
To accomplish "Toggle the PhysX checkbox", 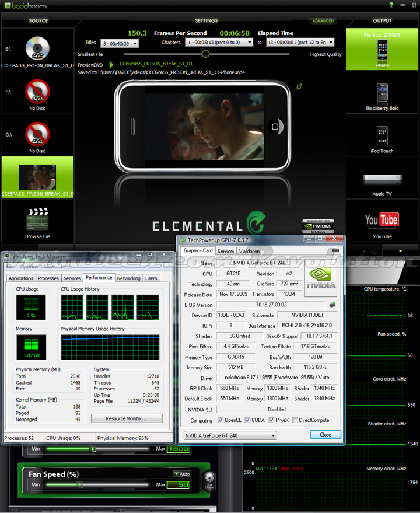I will pos(271,420).
